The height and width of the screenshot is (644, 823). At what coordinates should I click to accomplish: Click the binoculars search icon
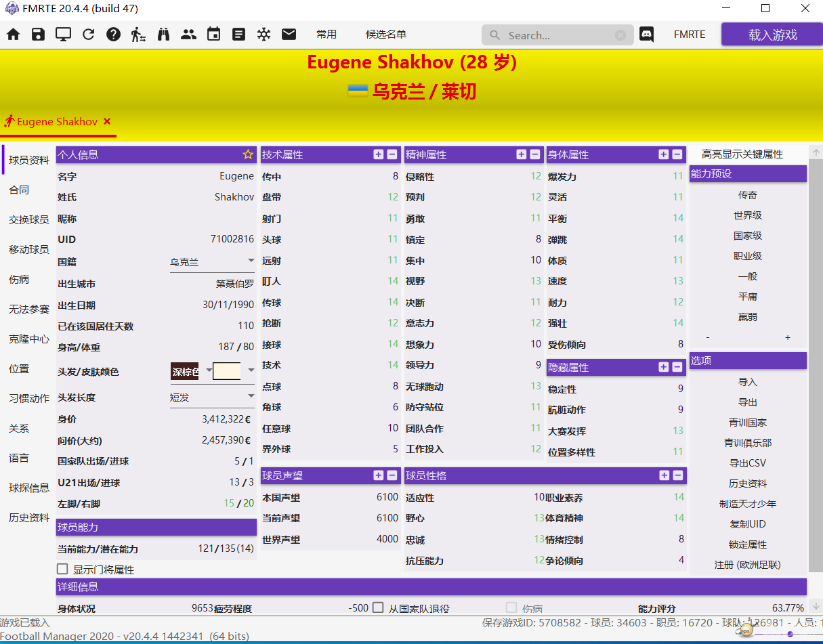tap(163, 35)
